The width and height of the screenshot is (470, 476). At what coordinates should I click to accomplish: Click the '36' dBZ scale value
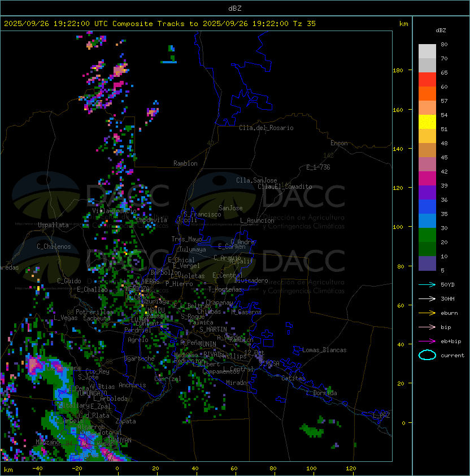pos(444,200)
